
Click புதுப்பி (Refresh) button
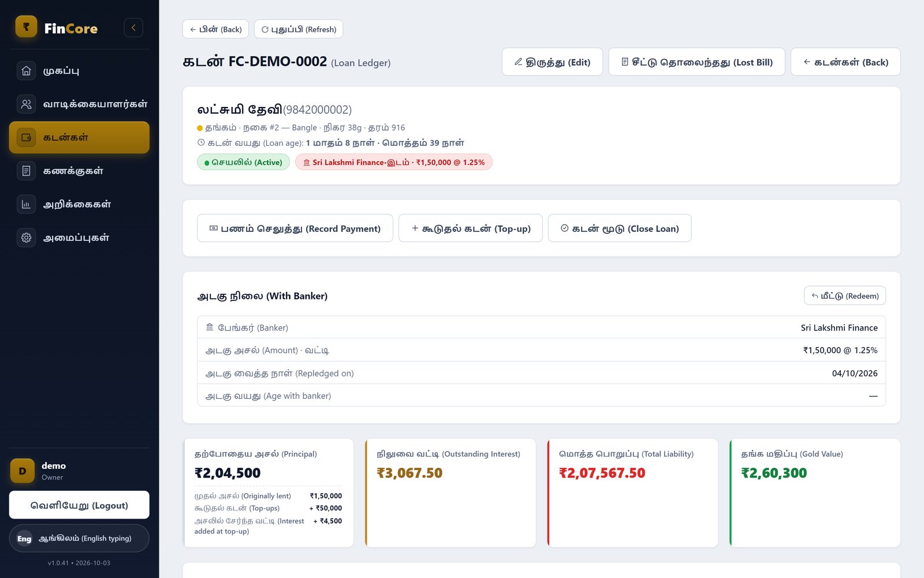[299, 29]
